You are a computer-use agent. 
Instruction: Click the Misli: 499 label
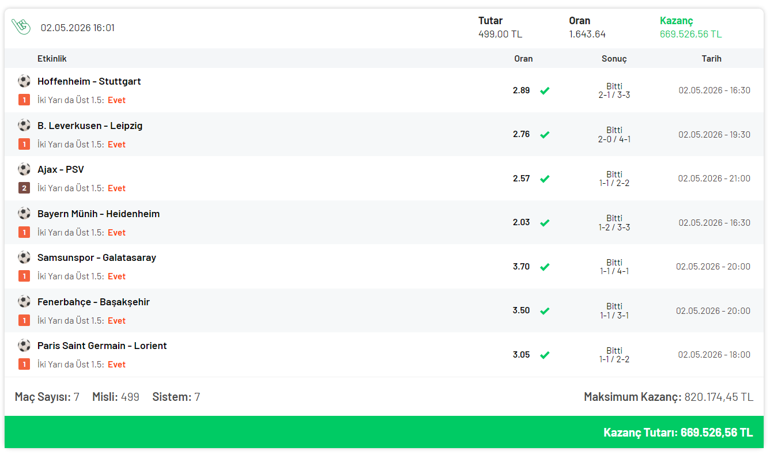pyautogui.click(x=116, y=397)
